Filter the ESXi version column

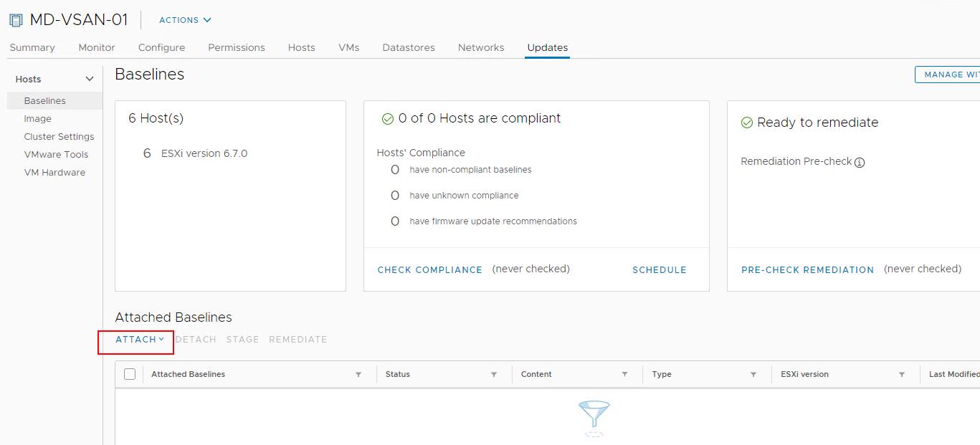tap(902, 375)
